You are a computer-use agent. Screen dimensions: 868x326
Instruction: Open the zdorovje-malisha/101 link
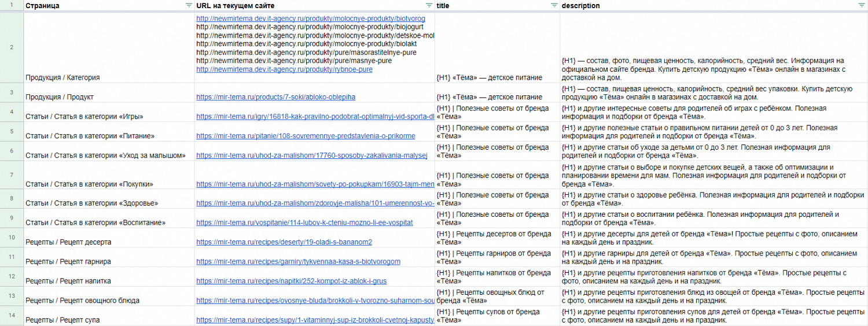[315, 203]
